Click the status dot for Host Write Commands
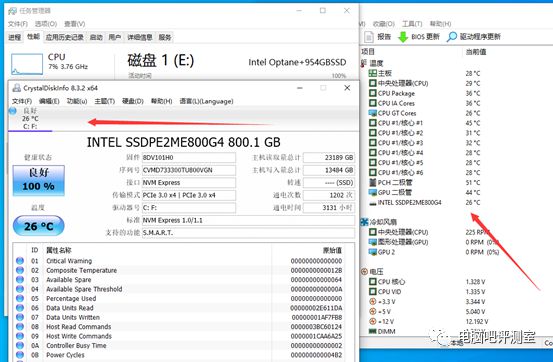The width and height of the screenshot is (553, 362). pos(20,336)
